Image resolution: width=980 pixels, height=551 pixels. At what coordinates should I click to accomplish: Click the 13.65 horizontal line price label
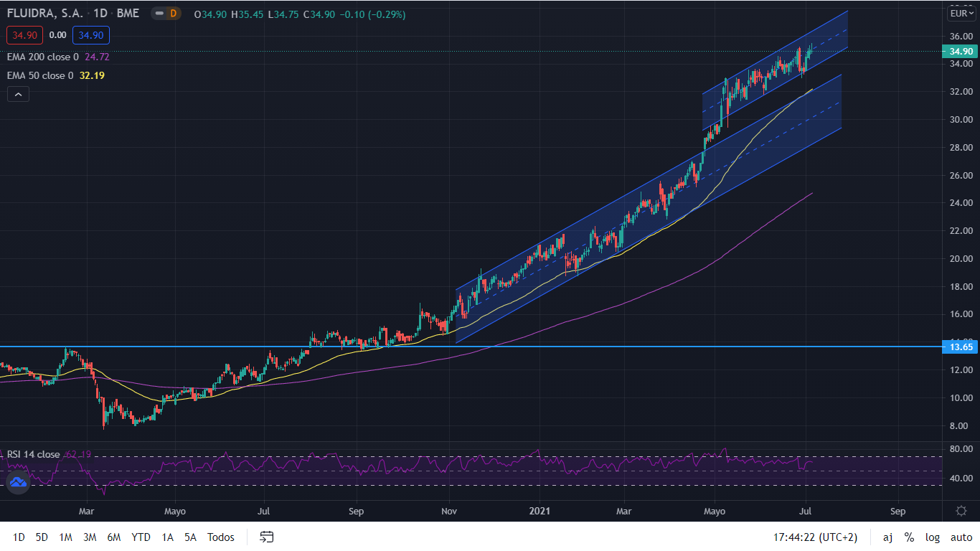(x=960, y=347)
